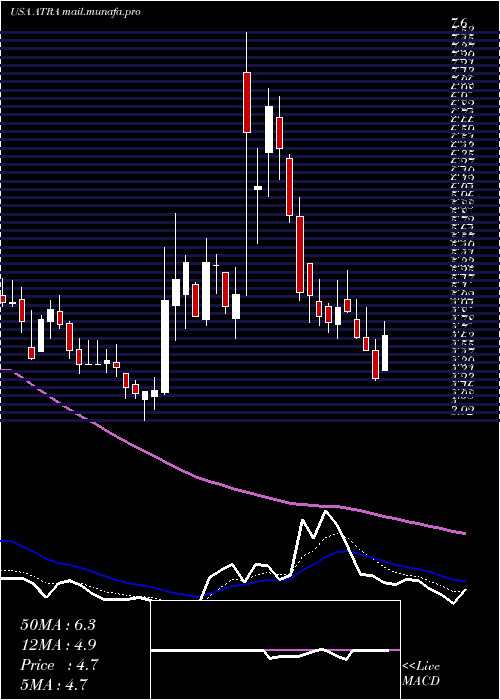Viewport: 500px width, 700px height.
Task: Click inside the MACD inset panel
Action: click(275, 650)
